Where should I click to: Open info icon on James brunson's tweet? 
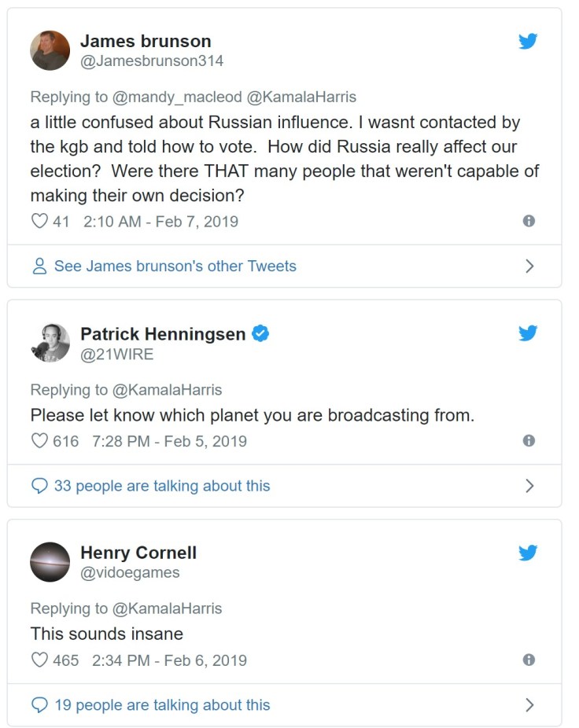[529, 222]
